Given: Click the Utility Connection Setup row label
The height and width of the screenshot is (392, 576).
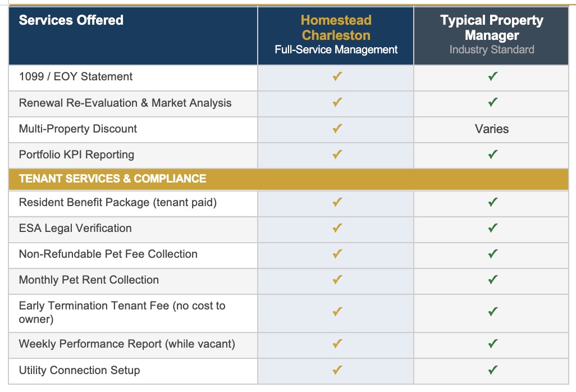Looking at the screenshot, I should (79, 370).
